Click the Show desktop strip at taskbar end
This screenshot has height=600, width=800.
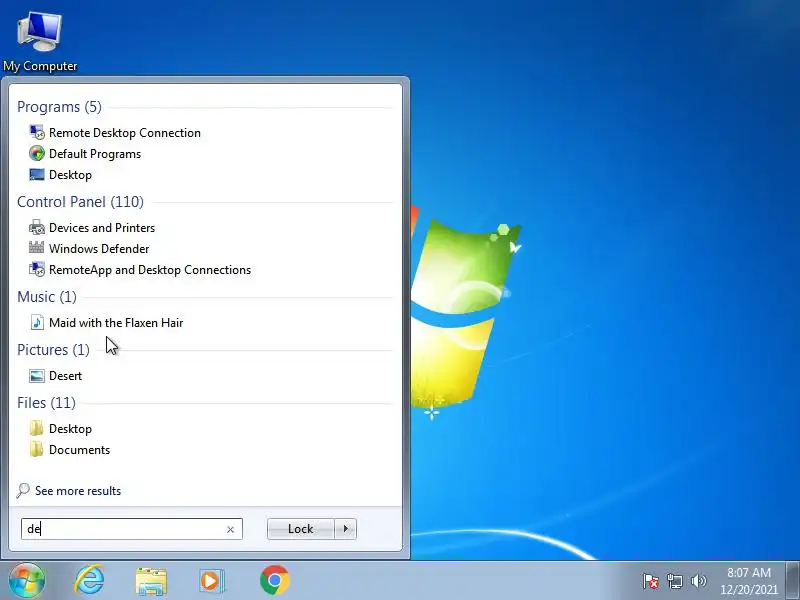click(793, 581)
